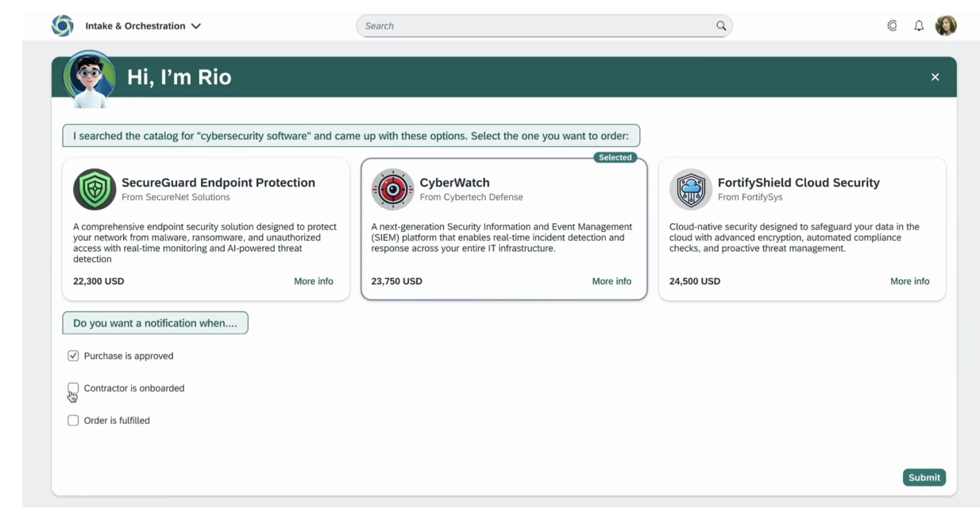Select the FortifyShield Cloud Security card title
Screen dimensions: 980x513
[798, 183]
